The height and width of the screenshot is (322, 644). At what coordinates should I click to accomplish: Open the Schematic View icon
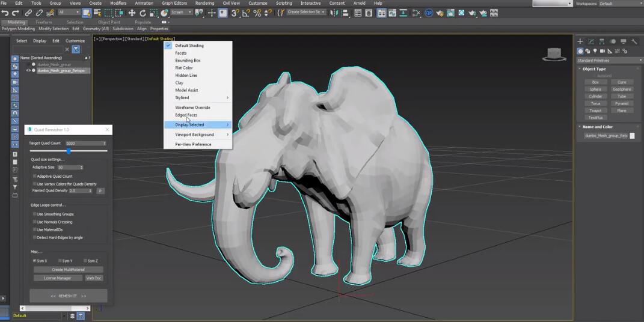coord(417,13)
